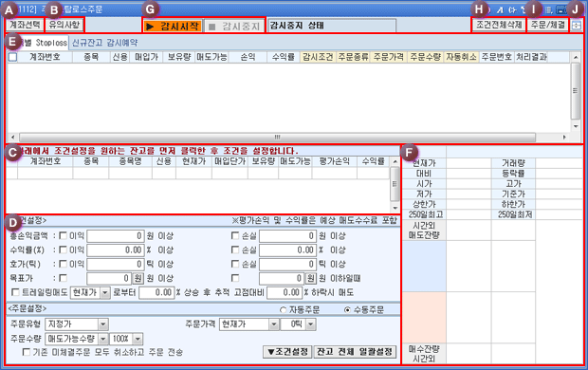Check 기존 미체결주문 모두 취소하고 주문 전송

(27, 352)
